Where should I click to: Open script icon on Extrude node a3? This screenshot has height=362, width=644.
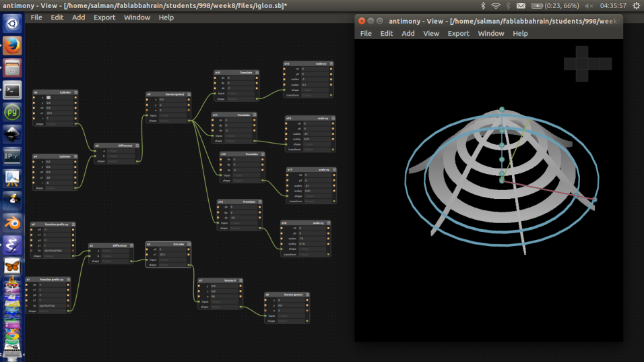[189, 244]
